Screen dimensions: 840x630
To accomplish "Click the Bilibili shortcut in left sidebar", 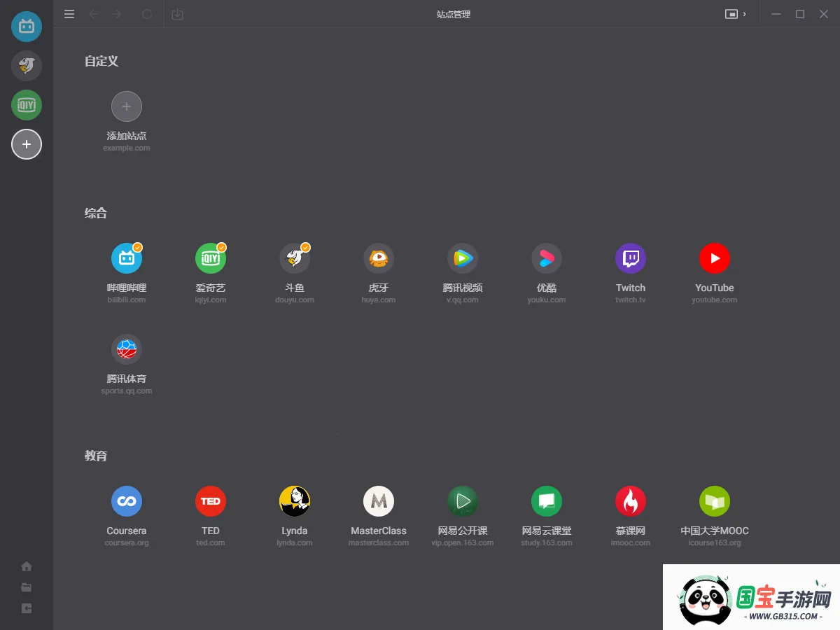I will pyautogui.click(x=26, y=27).
